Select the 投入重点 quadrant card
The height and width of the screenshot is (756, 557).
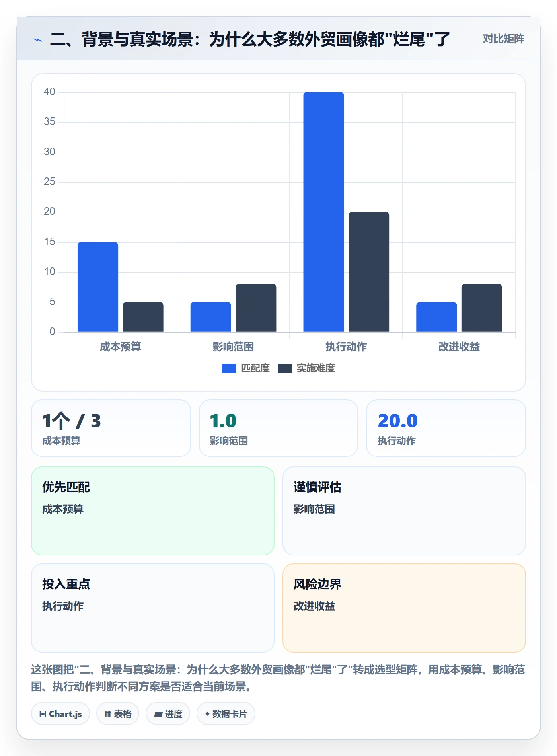pyautogui.click(x=153, y=608)
